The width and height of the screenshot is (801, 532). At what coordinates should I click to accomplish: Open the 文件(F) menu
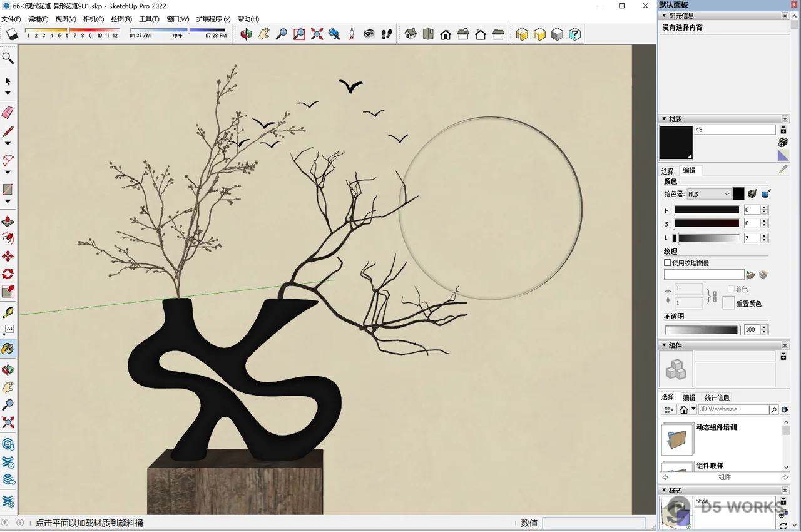pyautogui.click(x=11, y=19)
